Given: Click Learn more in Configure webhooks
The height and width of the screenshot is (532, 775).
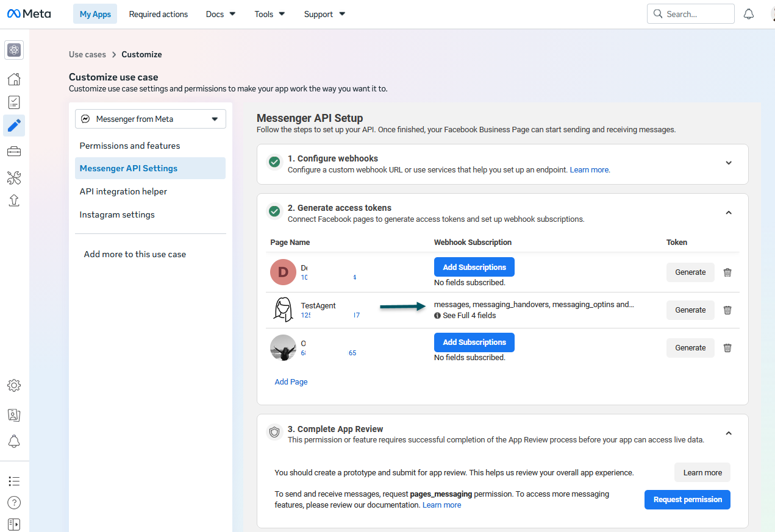Looking at the screenshot, I should pos(590,170).
